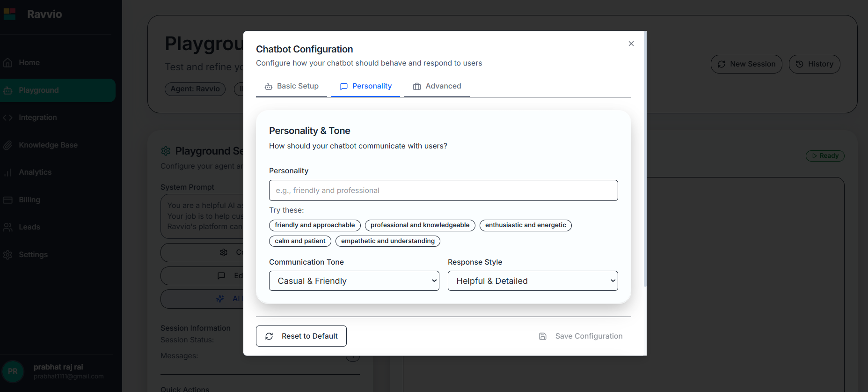This screenshot has height=392, width=868.
Task: Open Billing with the card icon
Action: [x=8, y=200]
